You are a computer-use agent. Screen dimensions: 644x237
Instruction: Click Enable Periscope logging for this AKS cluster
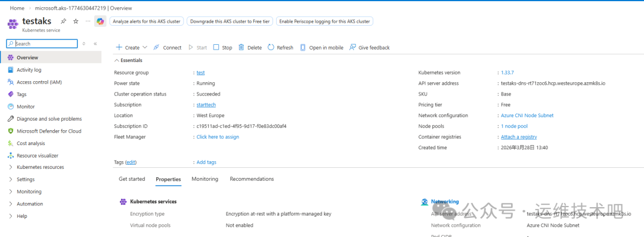coord(324,21)
